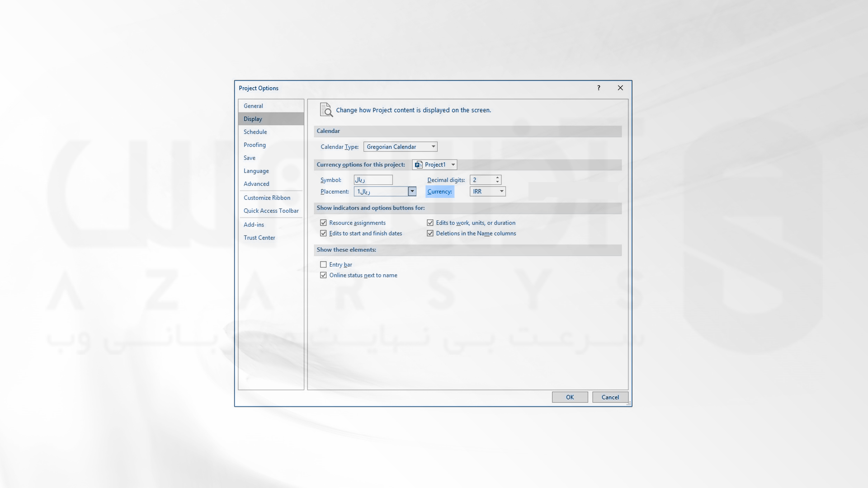Uncheck Resource assignments checkbox
Screen dimensions: 868x488
coord(323,223)
